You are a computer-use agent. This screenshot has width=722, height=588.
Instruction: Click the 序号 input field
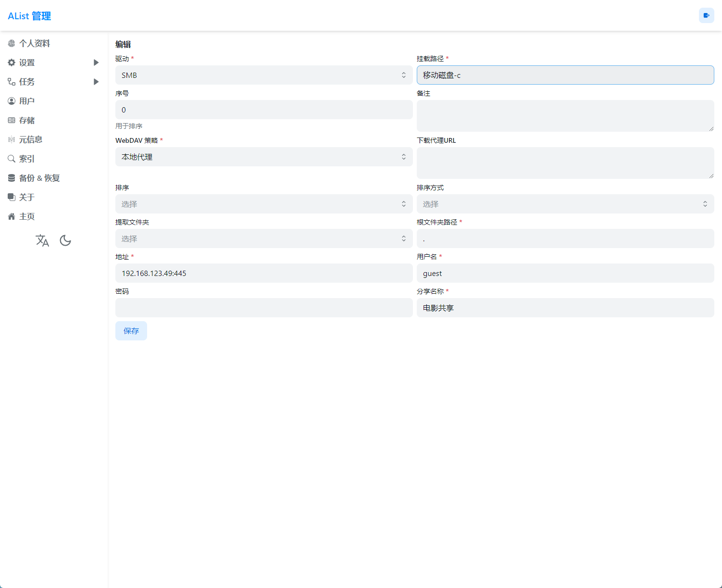click(x=264, y=110)
